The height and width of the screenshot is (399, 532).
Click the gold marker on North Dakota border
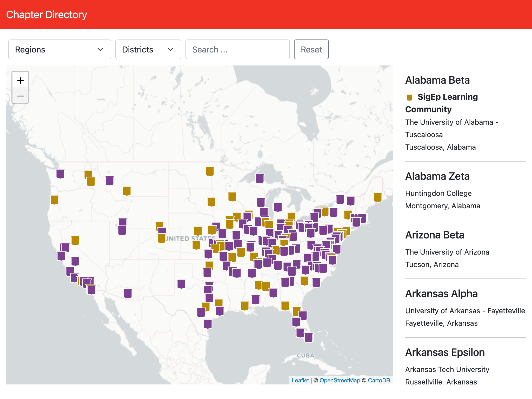[x=210, y=171]
